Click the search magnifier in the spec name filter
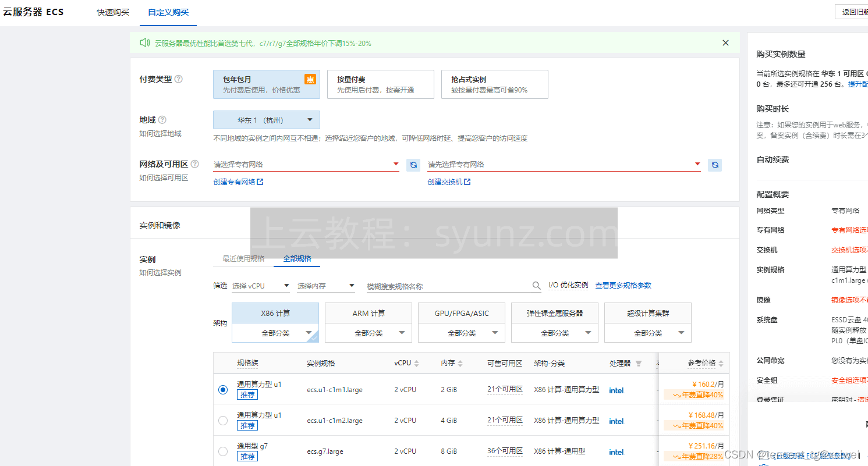Viewport: 868px width, 466px height. 536,286
